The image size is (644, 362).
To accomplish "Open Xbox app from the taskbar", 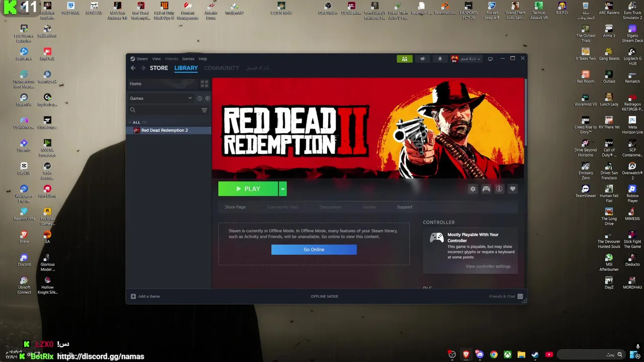I will coord(508,354).
